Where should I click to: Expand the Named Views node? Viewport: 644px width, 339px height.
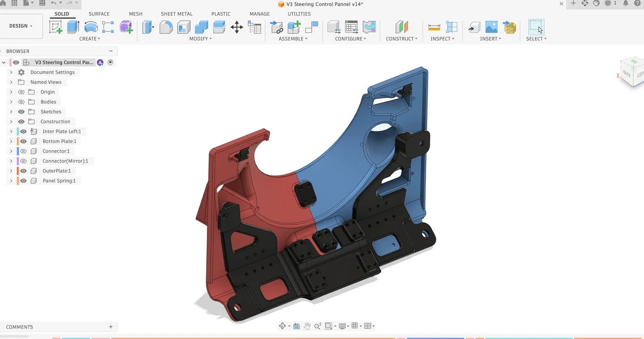pyautogui.click(x=11, y=82)
